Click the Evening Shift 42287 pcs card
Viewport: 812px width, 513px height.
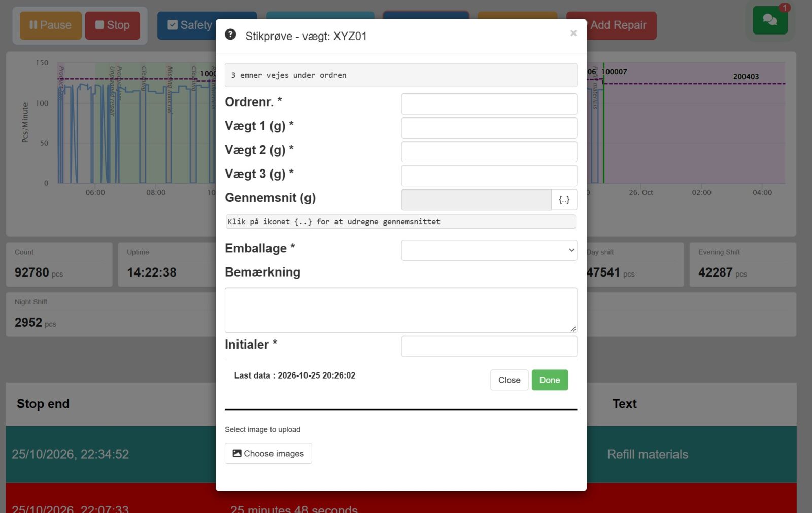pyautogui.click(x=742, y=264)
